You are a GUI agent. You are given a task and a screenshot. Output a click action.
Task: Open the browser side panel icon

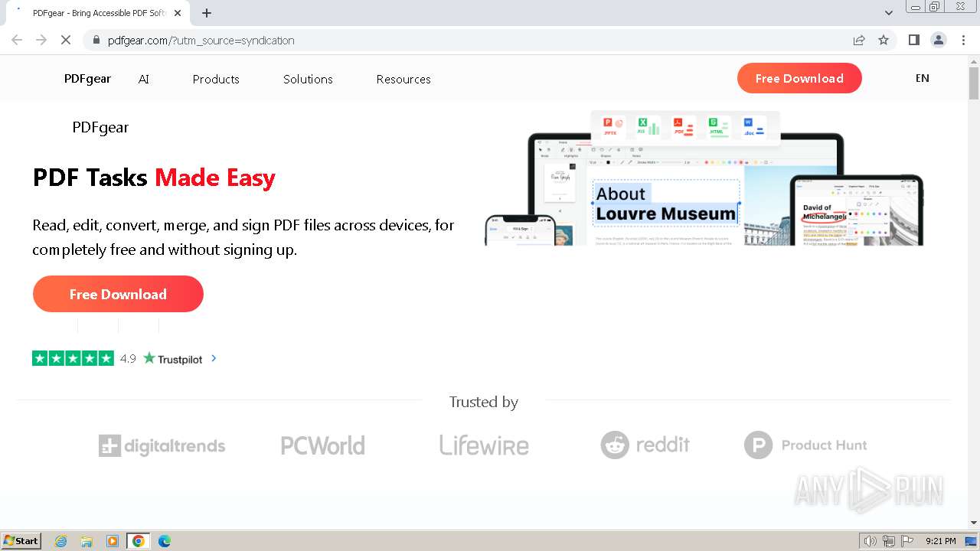[x=913, y=40]
